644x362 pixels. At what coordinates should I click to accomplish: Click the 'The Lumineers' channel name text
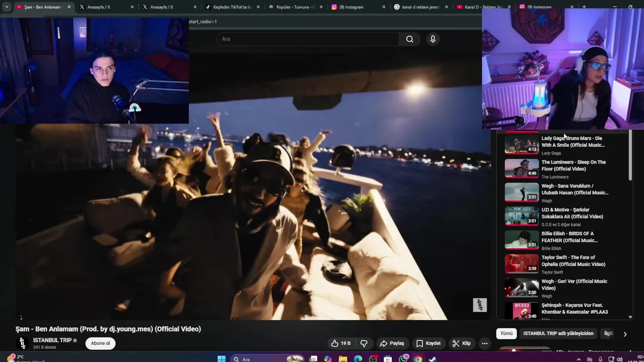(x=555, y=177)
